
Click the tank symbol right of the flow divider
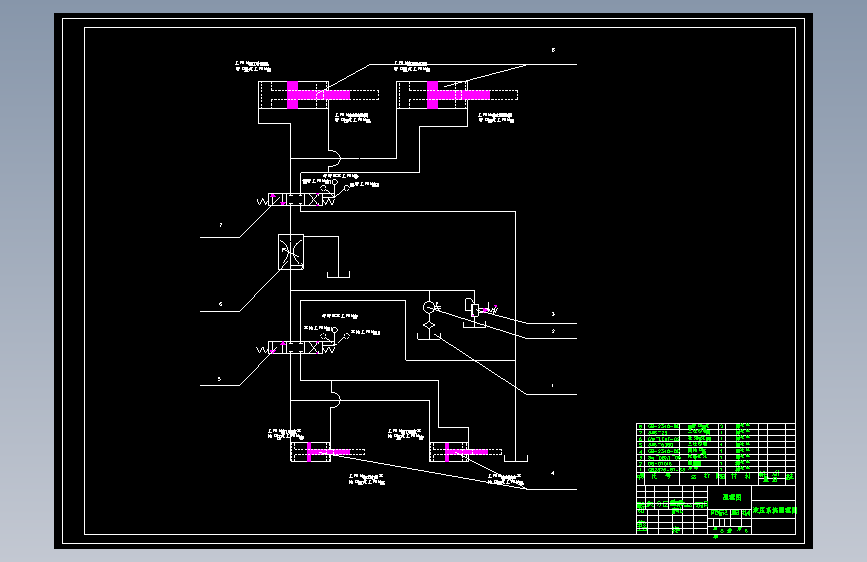338,274
